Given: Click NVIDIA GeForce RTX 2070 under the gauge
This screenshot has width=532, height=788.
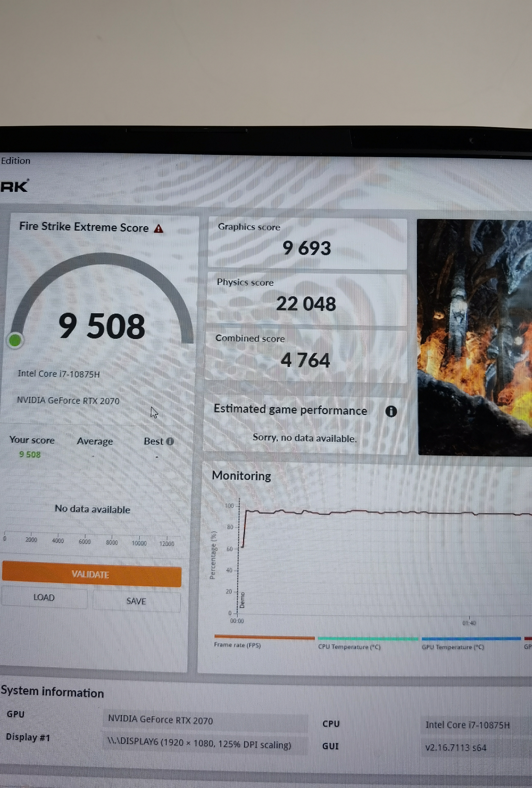Looking at the screenshot, I should [x=68, y=400].
